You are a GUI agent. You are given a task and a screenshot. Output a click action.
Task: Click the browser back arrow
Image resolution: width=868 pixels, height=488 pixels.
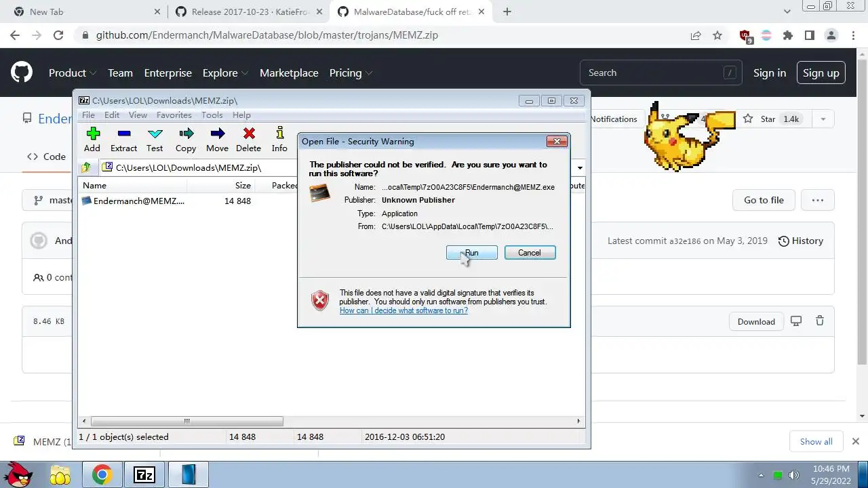pyautogui.click(x=15, y=35)
